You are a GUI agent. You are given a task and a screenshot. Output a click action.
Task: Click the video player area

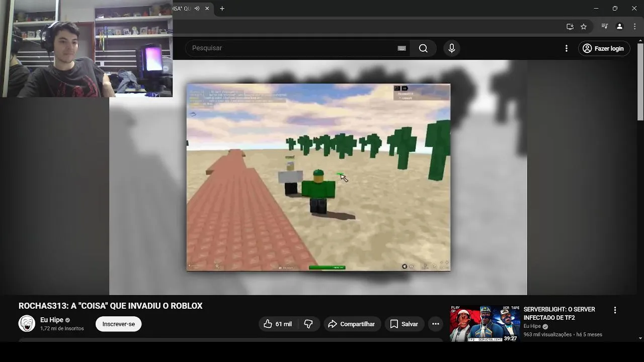point(318,177)
